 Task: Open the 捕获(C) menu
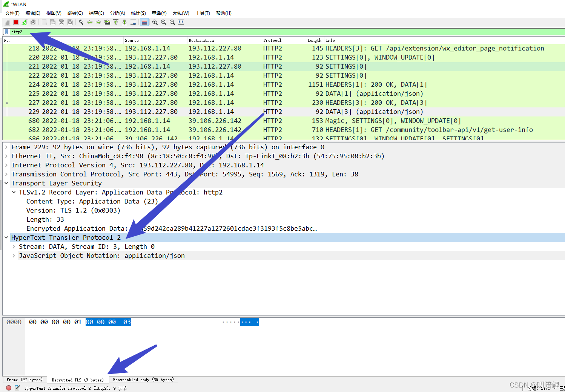pos(97,13)
